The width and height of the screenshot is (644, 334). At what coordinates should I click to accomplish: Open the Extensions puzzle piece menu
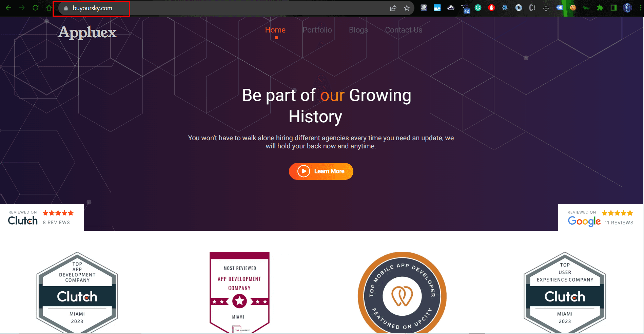click(600, 8)
